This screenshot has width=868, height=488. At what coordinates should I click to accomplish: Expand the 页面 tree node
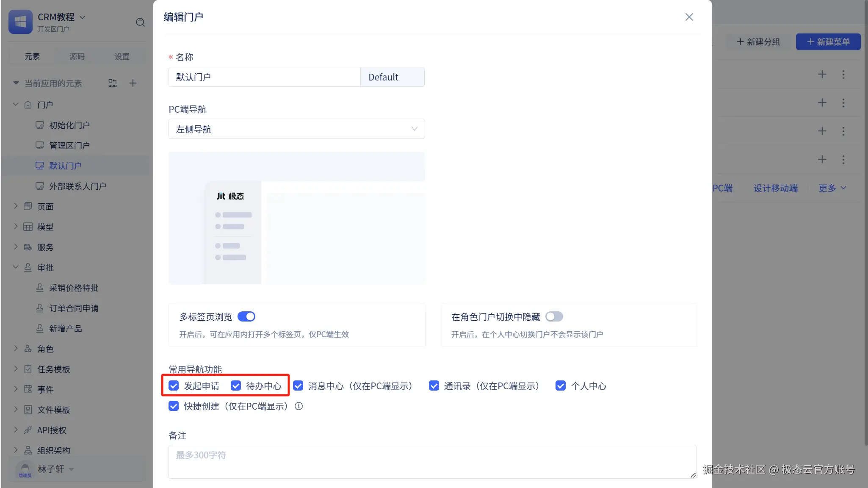16,206
